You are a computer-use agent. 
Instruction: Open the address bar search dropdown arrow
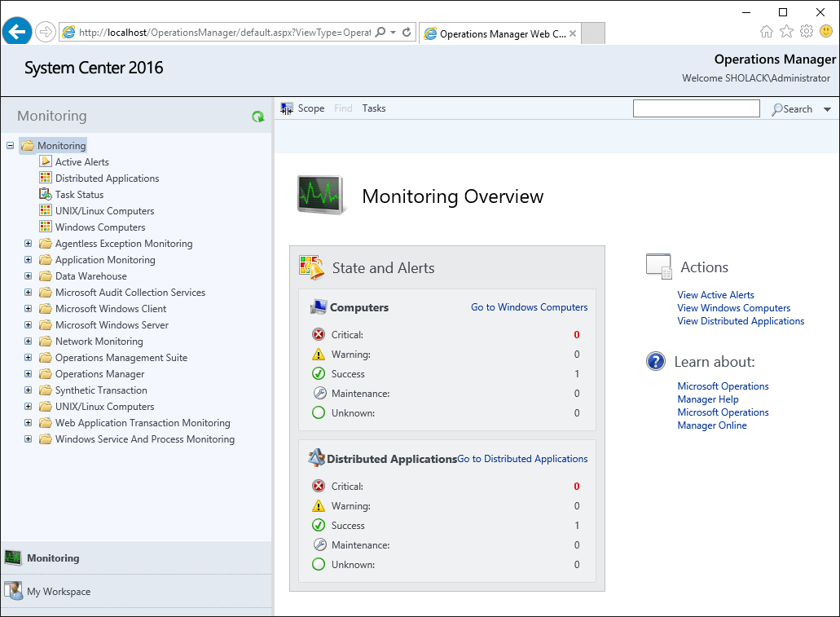(394, 32)
